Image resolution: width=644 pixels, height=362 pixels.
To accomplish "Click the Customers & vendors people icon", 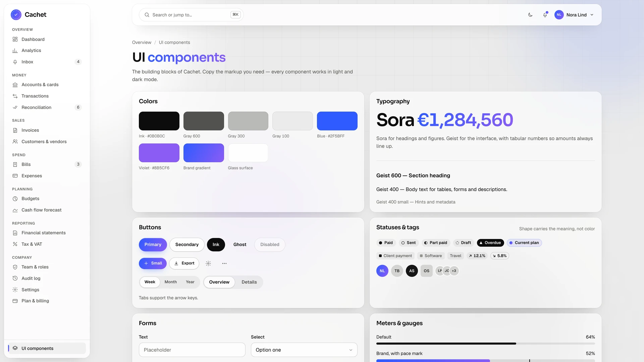I will click(x=15, y=142).
